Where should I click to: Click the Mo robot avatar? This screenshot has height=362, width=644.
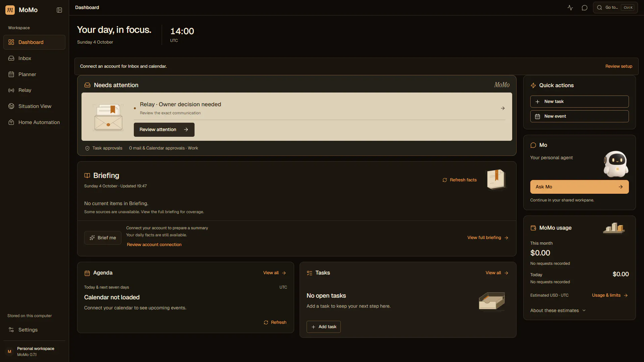616,164
